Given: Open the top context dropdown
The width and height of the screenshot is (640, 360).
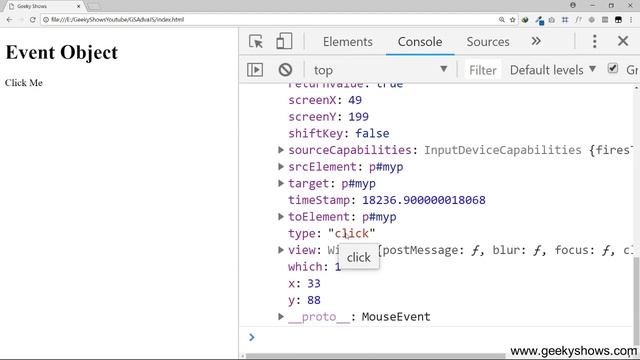Looking at the screenshot, I should click(x=380, y=70).
